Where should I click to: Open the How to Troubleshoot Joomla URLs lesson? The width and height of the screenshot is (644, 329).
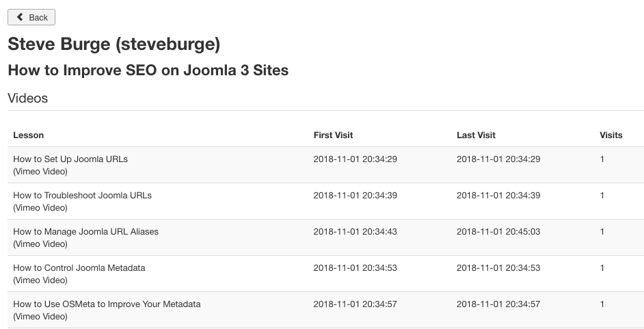82,196
